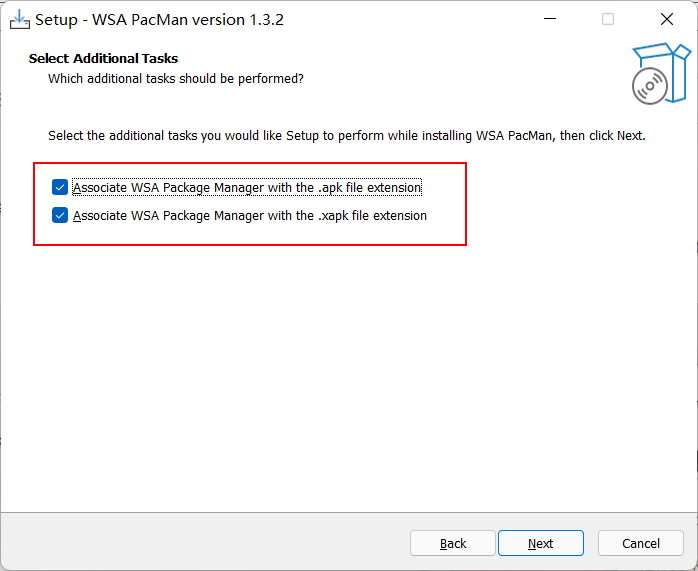Image resolution: width=698 pixels, height=571 pixels.
Task: Proceed with the Next button
Action: tap(541, 543)
